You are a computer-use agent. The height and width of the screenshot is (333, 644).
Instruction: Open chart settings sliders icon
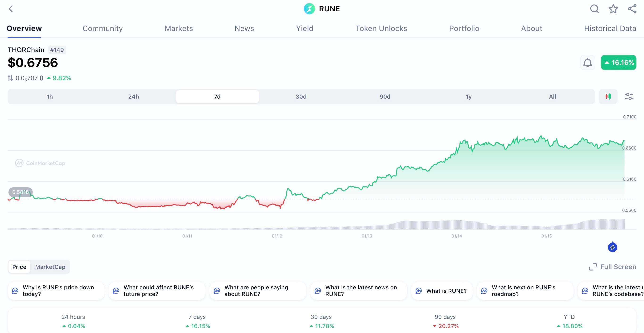[x=628, y=96]
